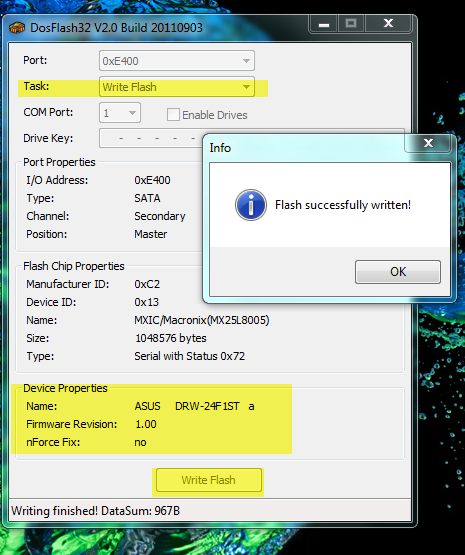The width and height of the screenshot is (465, 555).
Task: Minimize the DosFlash32 window
Action: [323, 24]
